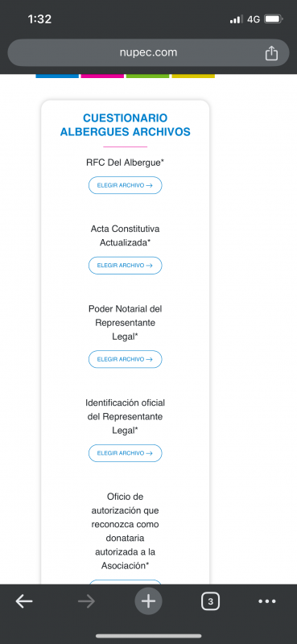This screenshot has height=644, width=297.
Task: Choose file for Acta Constitutiva Actualizada
Action: pos(126,266)
